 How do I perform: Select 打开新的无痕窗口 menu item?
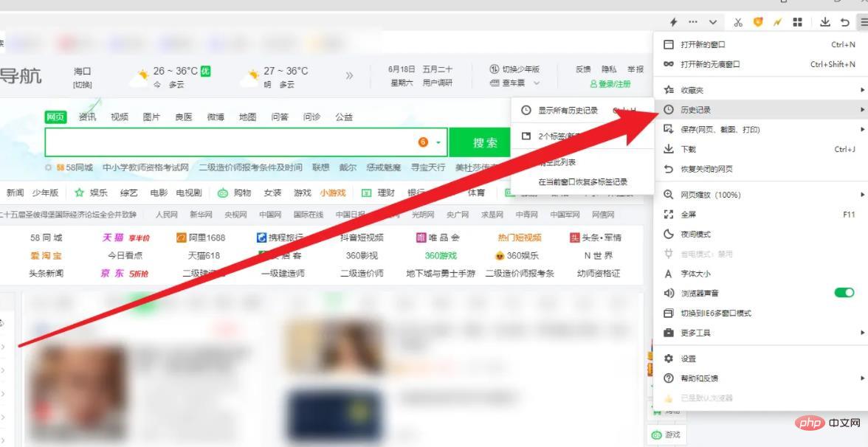(x=760, y=64)
